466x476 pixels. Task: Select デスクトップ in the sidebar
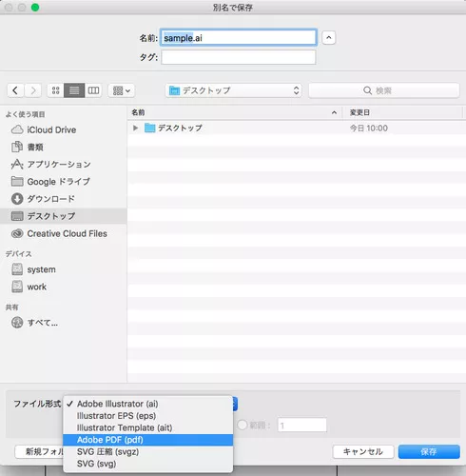click(x=64, y=216)
